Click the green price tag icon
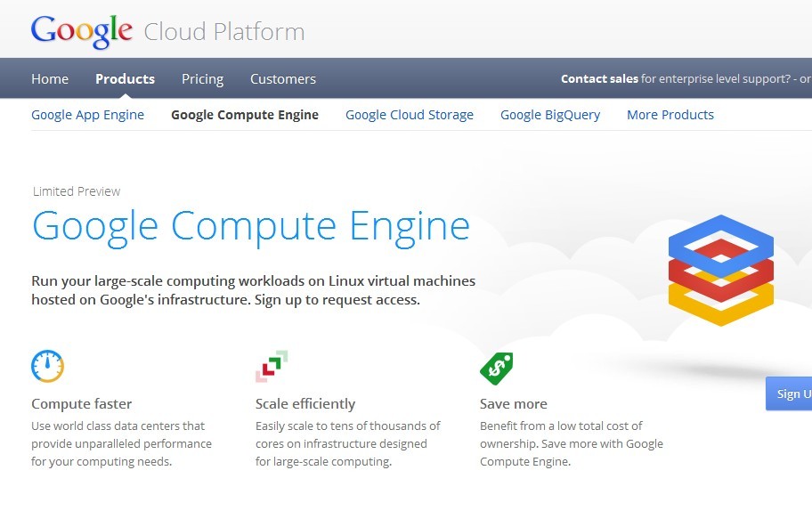Image resolution: width=812 pixels, height=519 pixels. point(496,369)
